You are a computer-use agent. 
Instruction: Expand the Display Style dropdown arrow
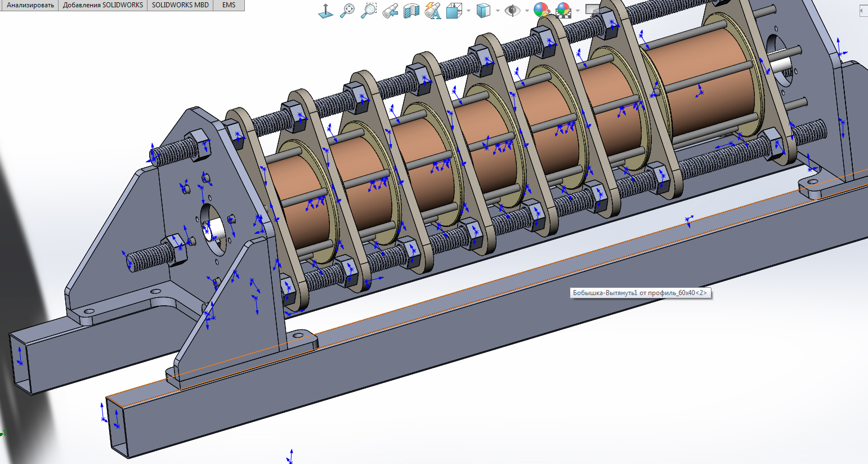497,11
